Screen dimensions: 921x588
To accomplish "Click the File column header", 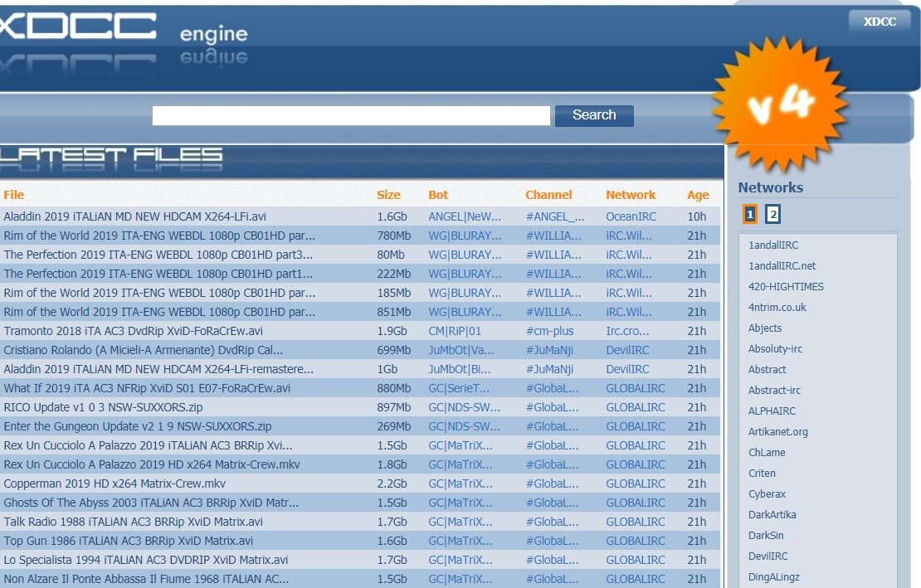I will [13, 194].
